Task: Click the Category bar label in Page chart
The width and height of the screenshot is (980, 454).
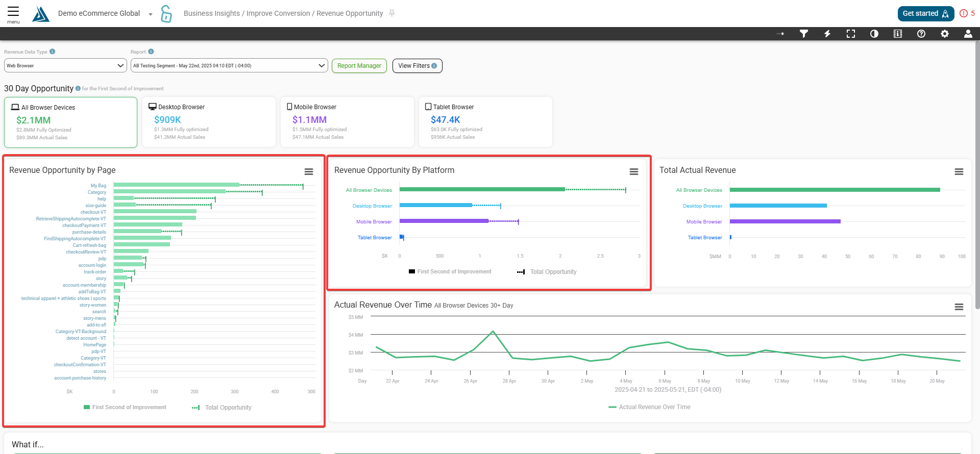Action: 97,192
